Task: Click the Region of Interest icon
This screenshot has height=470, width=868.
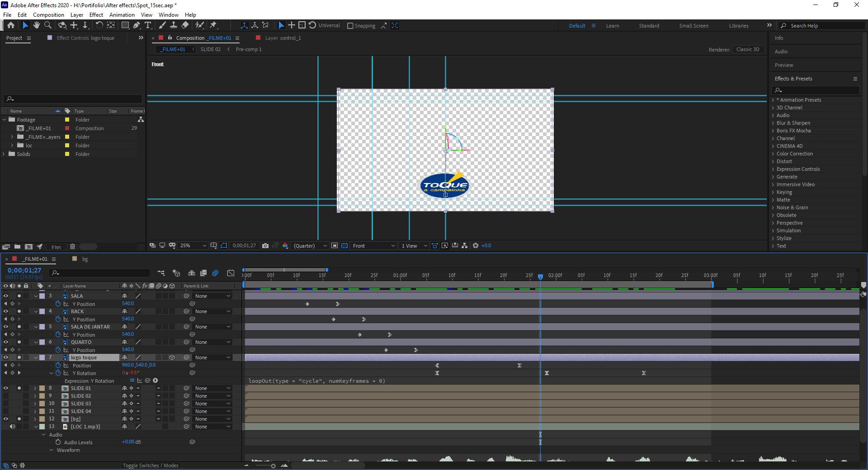Action: coord(335,246)
